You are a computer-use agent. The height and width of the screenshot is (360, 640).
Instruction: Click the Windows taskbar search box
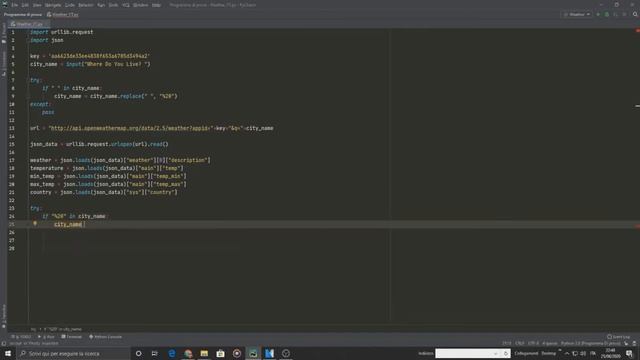pos(73,353)
